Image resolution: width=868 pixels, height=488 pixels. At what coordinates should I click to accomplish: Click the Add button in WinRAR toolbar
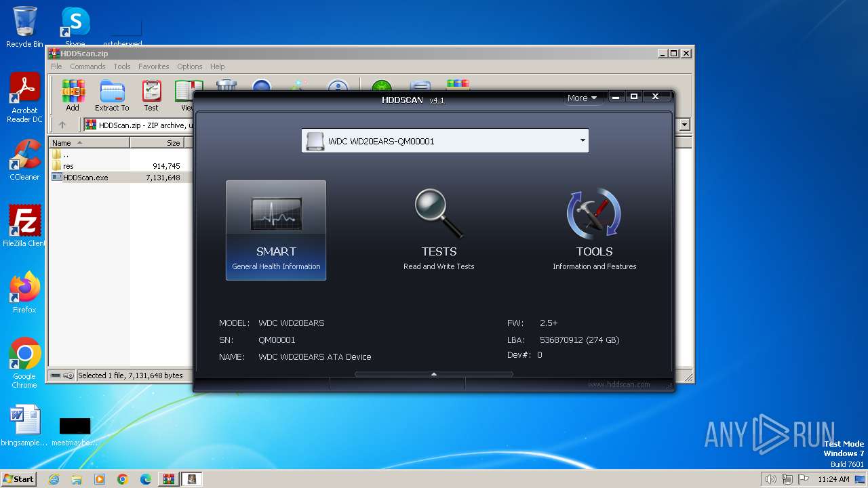pyautogui.click(x=73, y=95)
